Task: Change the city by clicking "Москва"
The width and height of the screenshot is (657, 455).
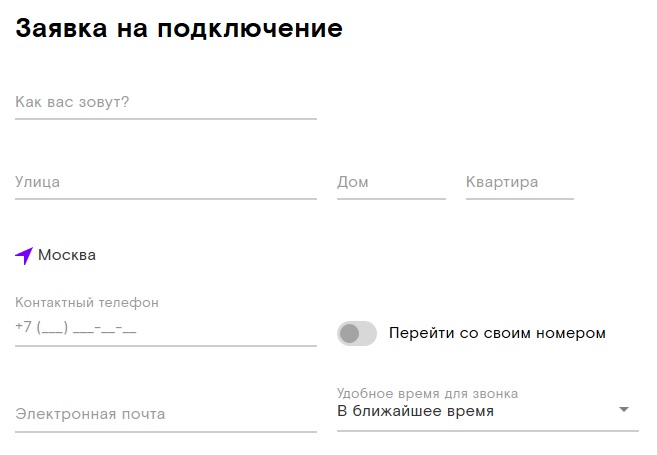Action: click(67, 255)
